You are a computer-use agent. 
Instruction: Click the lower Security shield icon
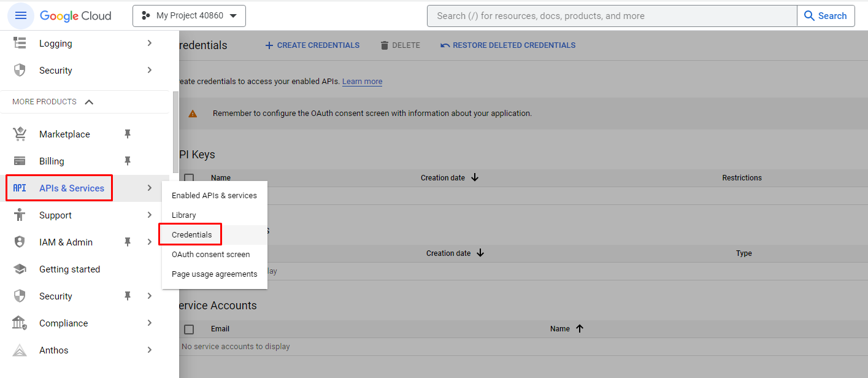(20, 296)
